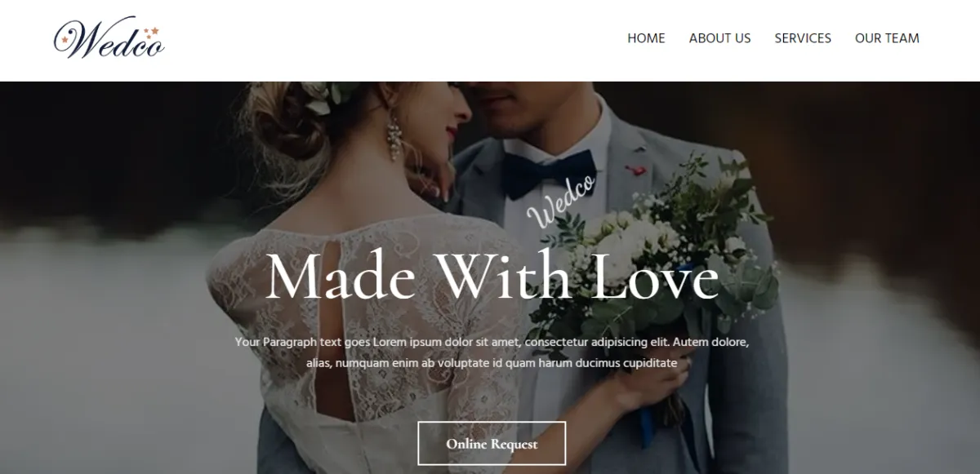Click the Wedco logo in the header
Image resolution: width=980 pixels, height=474 pixels.
click(109, 40)
